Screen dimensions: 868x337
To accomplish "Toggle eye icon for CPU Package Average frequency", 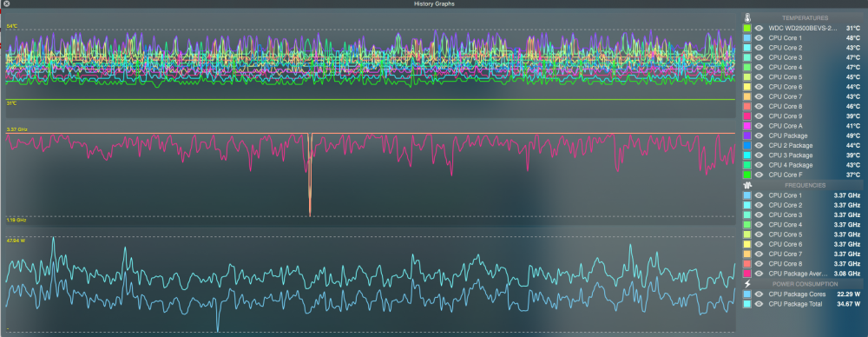I will click(759, 274).
